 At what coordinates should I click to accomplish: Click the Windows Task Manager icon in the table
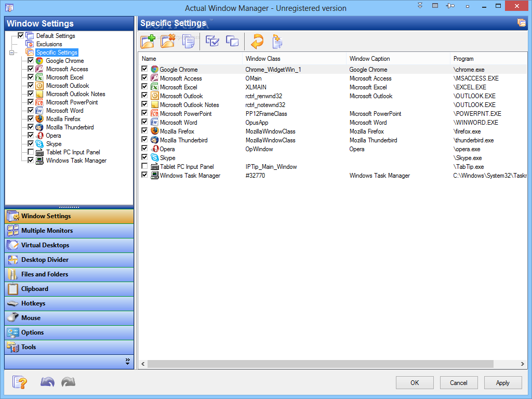click(x=155, y=175)
